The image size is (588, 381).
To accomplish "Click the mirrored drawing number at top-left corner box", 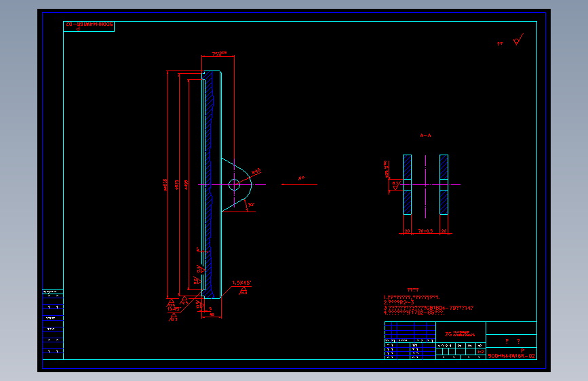I will 90,24.
